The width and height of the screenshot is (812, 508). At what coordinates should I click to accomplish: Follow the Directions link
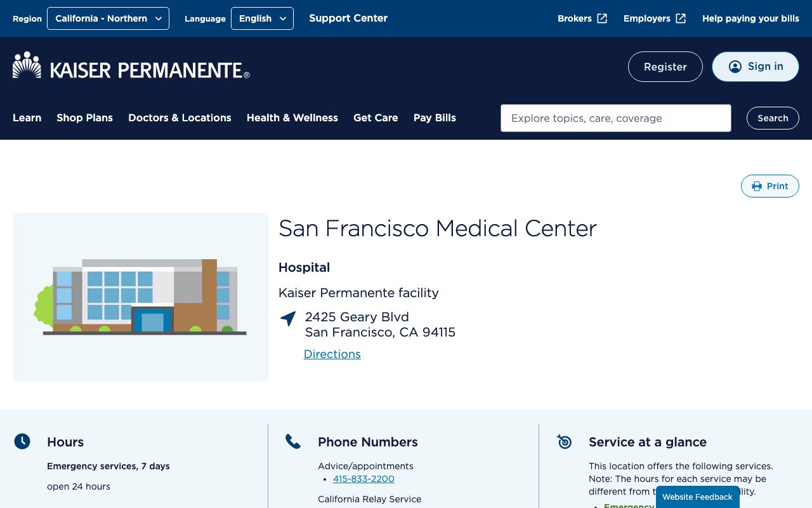[332, 354]
